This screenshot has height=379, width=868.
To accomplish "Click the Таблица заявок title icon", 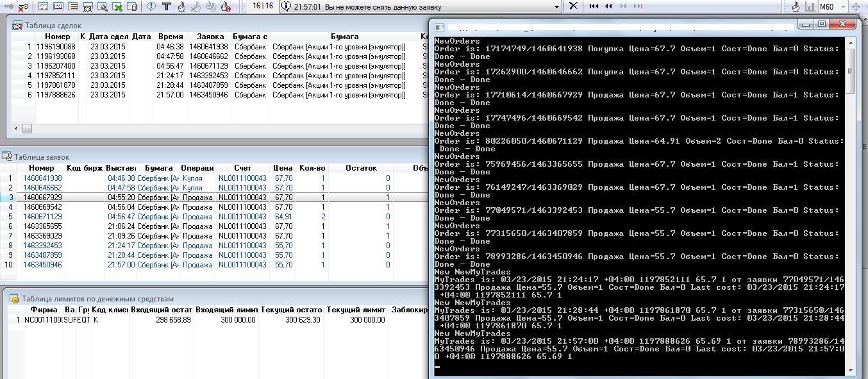I will (6, 156).
